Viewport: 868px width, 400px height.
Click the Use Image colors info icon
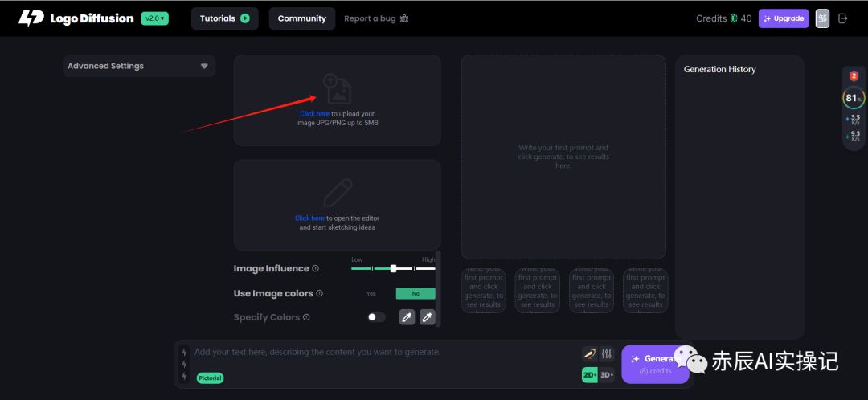[319, 293]
